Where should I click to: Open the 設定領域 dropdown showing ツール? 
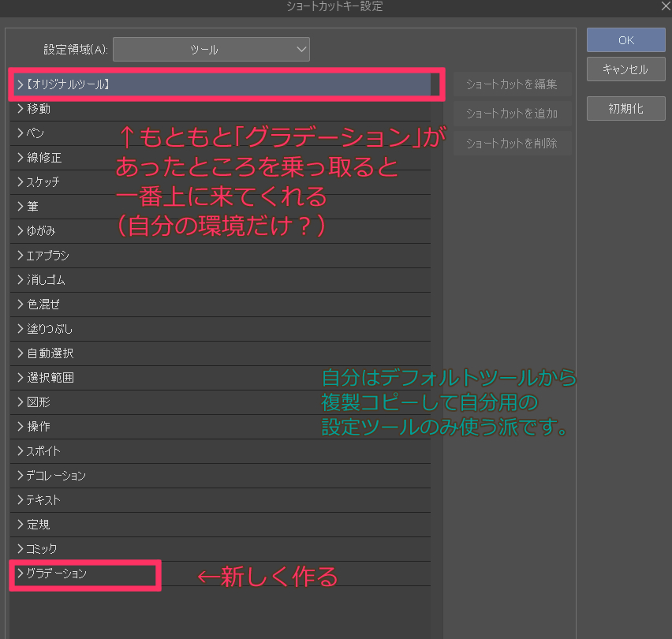(211, 49)
